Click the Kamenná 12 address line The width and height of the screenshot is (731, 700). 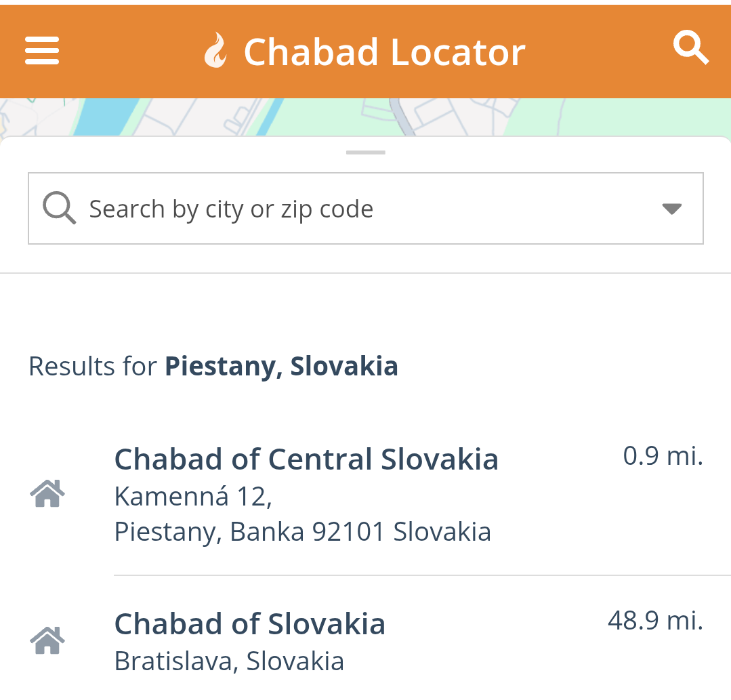(x=193, y=497)
